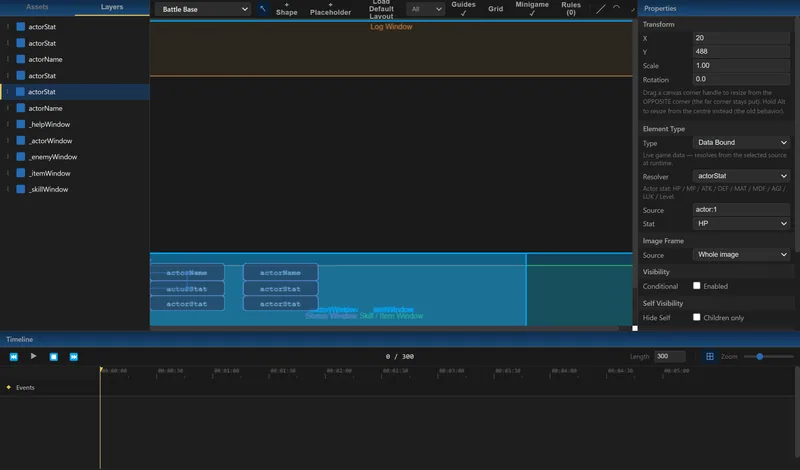The image size is (800, 470).
Task: Click the blue icon of _actorWindow layer
Action: 20,140
